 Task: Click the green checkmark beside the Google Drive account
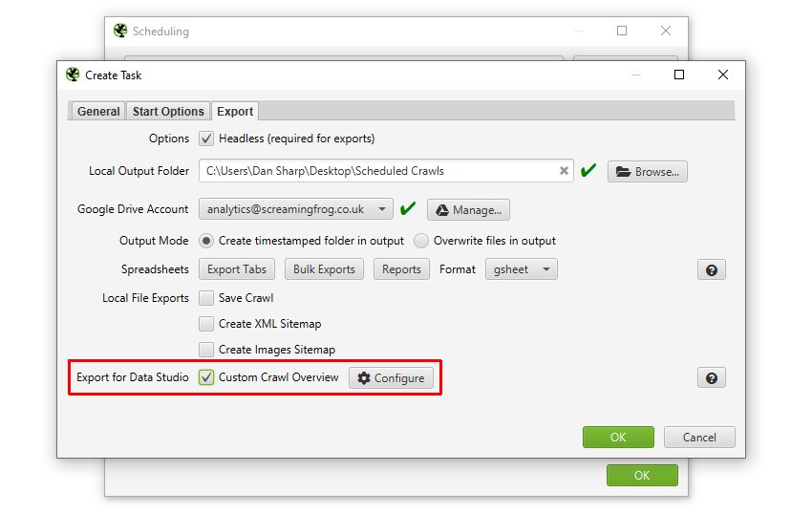coord(408,208)
